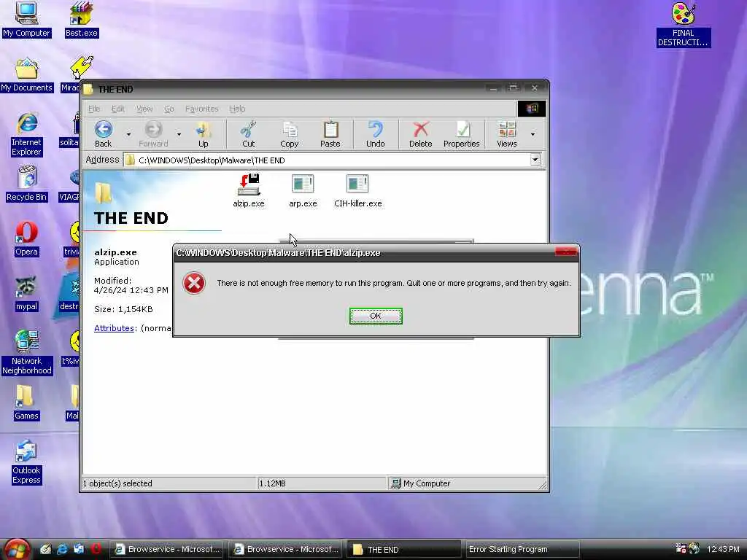Click the tray icon beside the clock
This screenshot has height=560, width=747.
694,548
